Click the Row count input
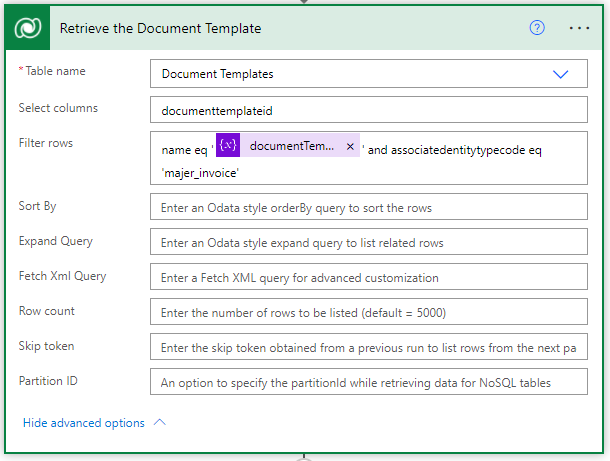610x461 pixels. 368,312
